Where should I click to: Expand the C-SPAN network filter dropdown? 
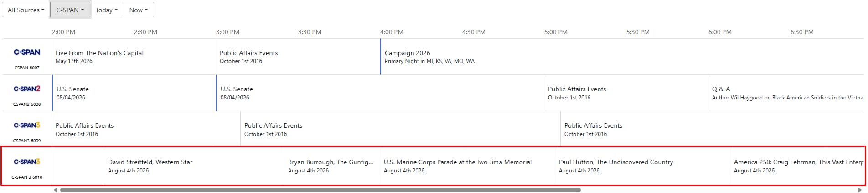tap(70, 10)
